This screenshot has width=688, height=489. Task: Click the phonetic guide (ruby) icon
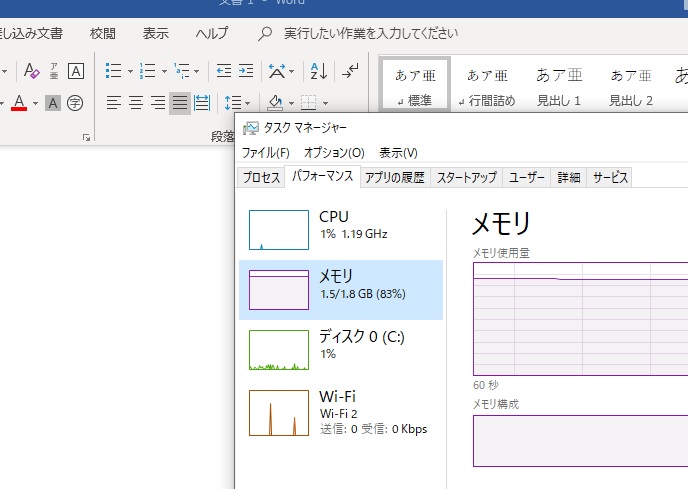(54, 71)
